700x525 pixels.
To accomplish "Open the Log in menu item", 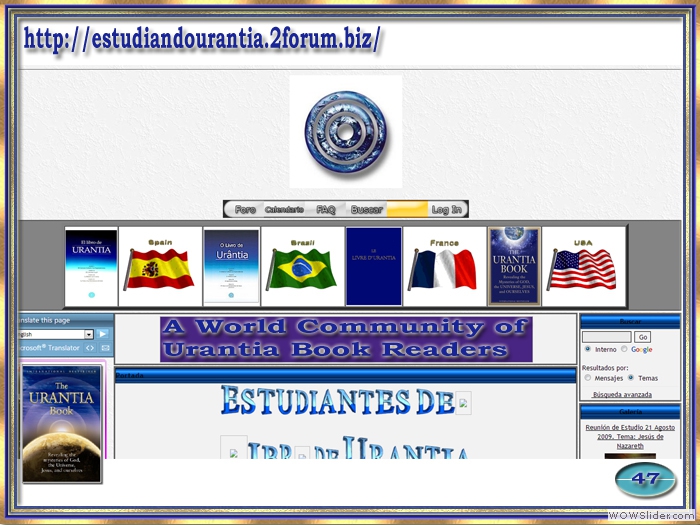I will (x=446, y=209).
